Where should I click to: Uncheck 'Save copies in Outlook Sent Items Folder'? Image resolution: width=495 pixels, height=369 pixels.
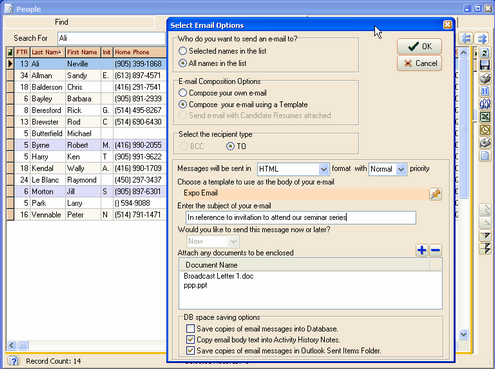(190, 351)
